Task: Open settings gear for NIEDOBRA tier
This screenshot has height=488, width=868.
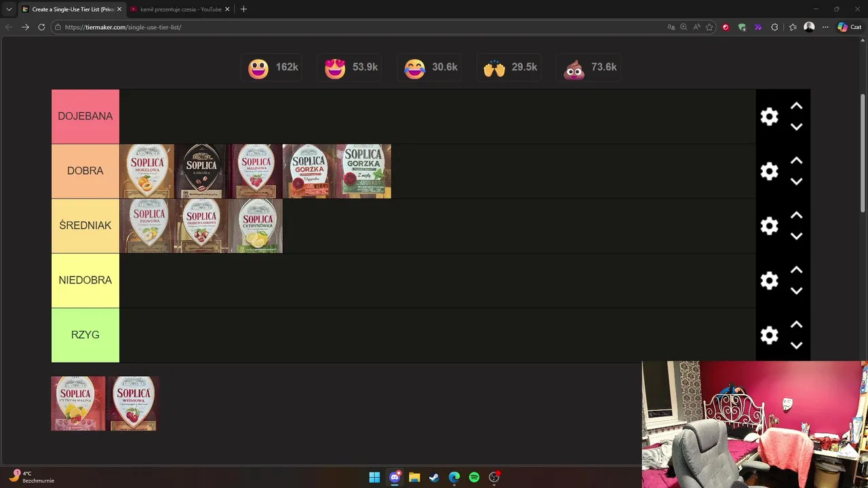Action: coord(769,281)
